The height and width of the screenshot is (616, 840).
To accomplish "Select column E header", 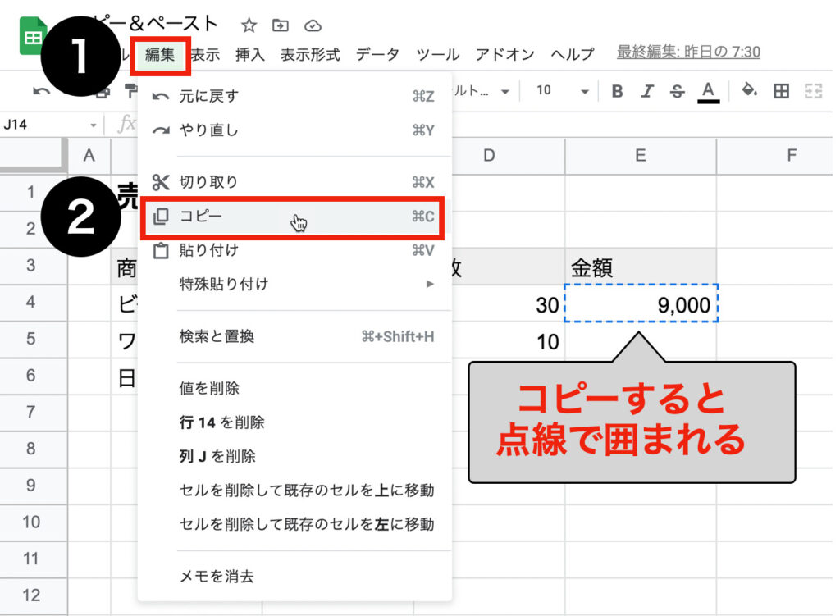I will point(640,156).
